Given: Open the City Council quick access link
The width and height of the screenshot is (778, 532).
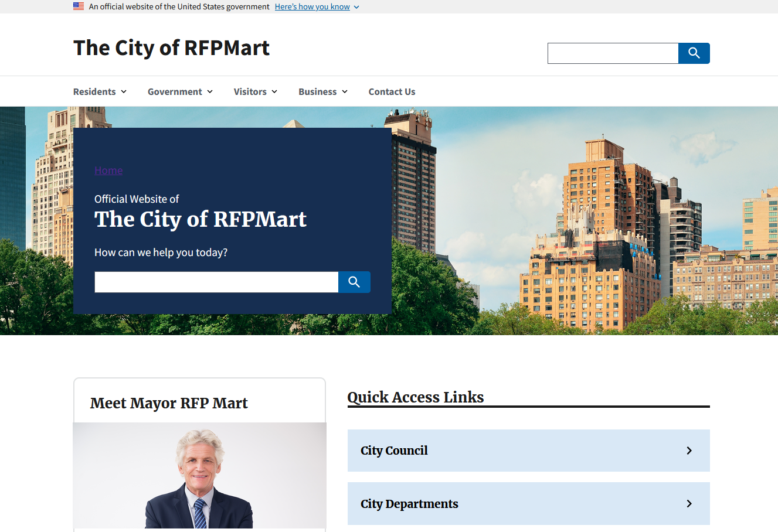Looking at the screenshot, I should point(395,451).
